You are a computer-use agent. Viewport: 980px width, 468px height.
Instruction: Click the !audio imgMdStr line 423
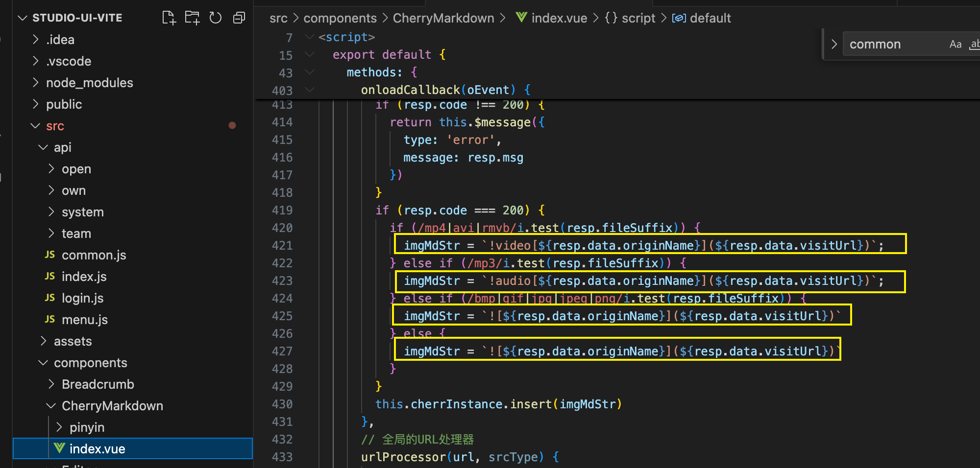(x=643, y=281)
